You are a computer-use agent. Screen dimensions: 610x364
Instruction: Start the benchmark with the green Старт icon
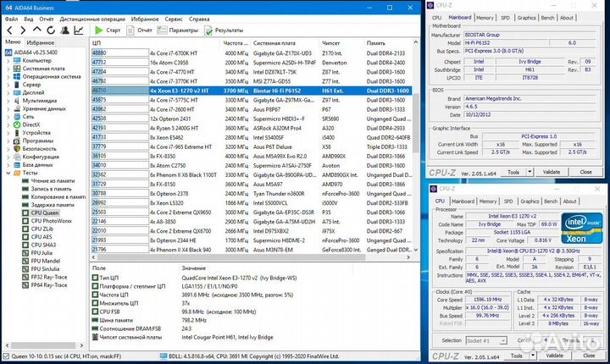tap(99, 30)
